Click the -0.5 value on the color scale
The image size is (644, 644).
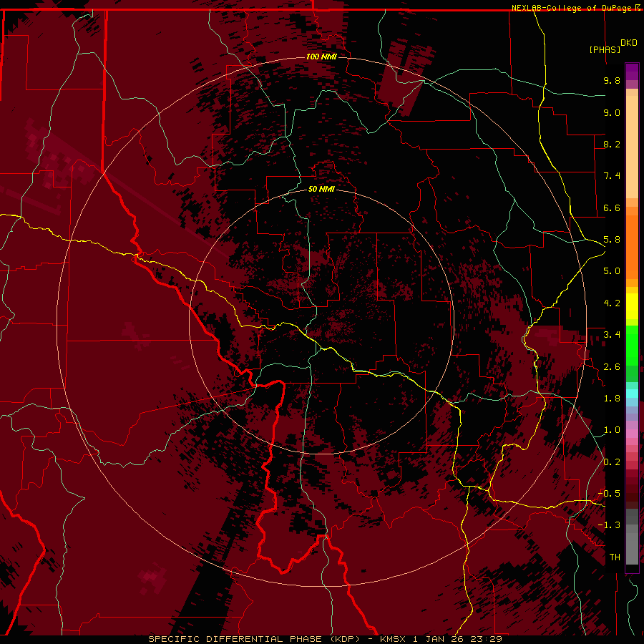click(x=609, y=494)
